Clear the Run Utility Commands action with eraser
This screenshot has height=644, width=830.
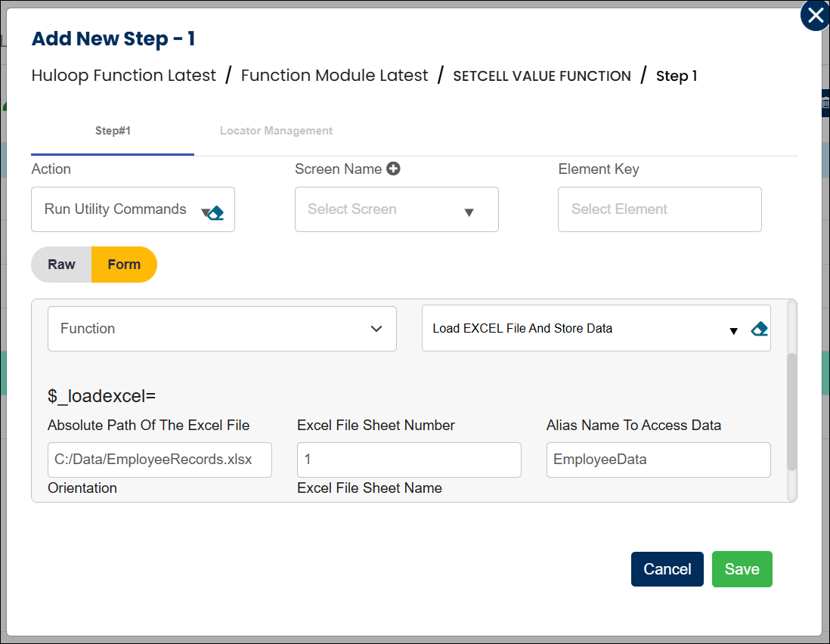[215, 212]
